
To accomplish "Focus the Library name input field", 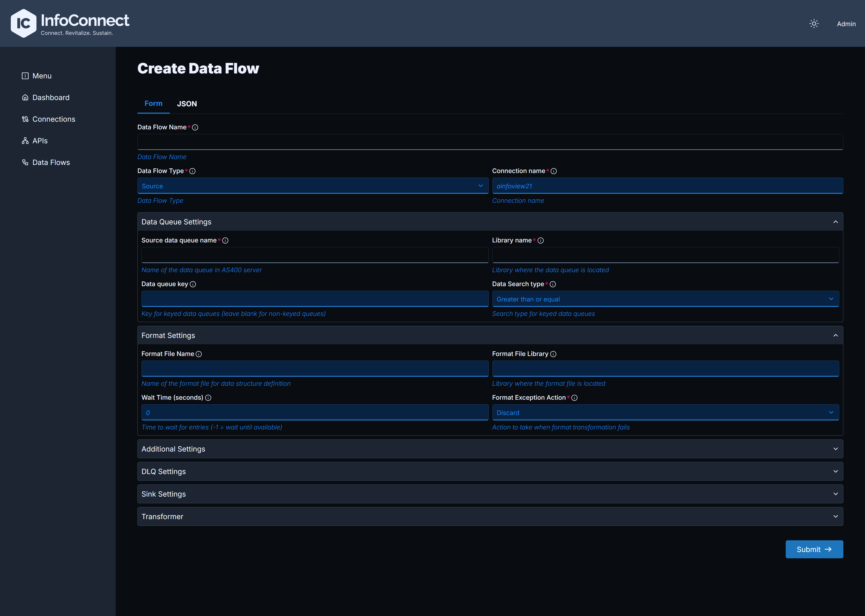I will pyautogui.click(x=665, y=255).
